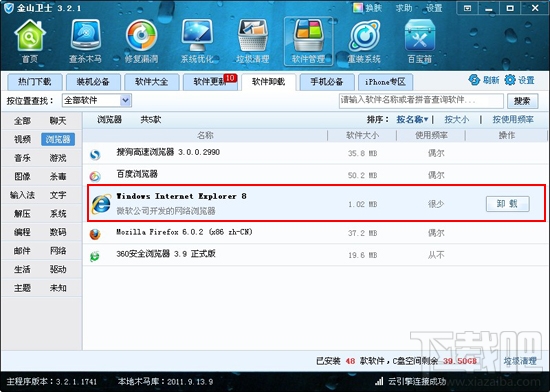Select 网络 category
This screenshot has height=392, width=550.
(58, 251)
